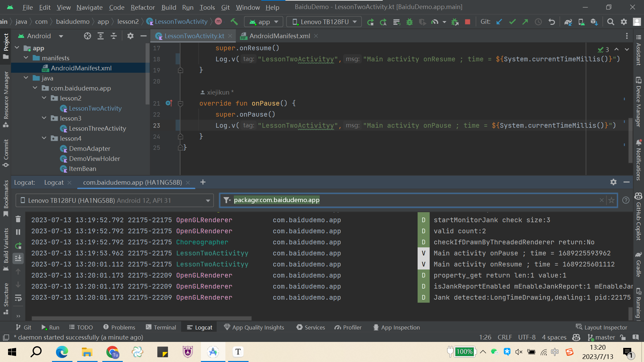The width and height of the screenshot is (644, 362).
Task: Toggle soft-wrap in logcat panel
Action: (18, 298)
